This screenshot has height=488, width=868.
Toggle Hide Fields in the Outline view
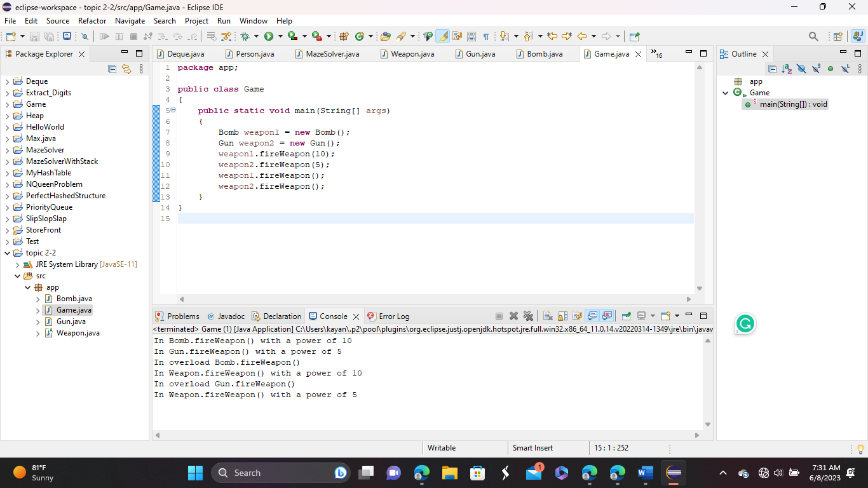click(801, 69)
